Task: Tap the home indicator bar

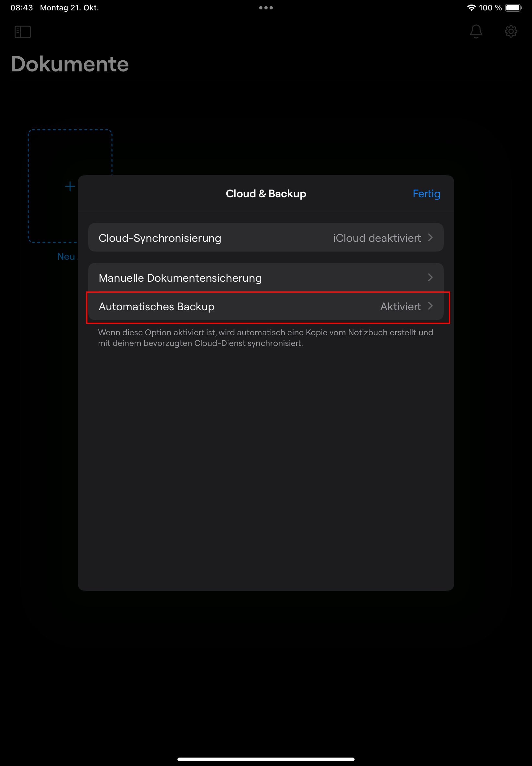Action: pos(266,759)
